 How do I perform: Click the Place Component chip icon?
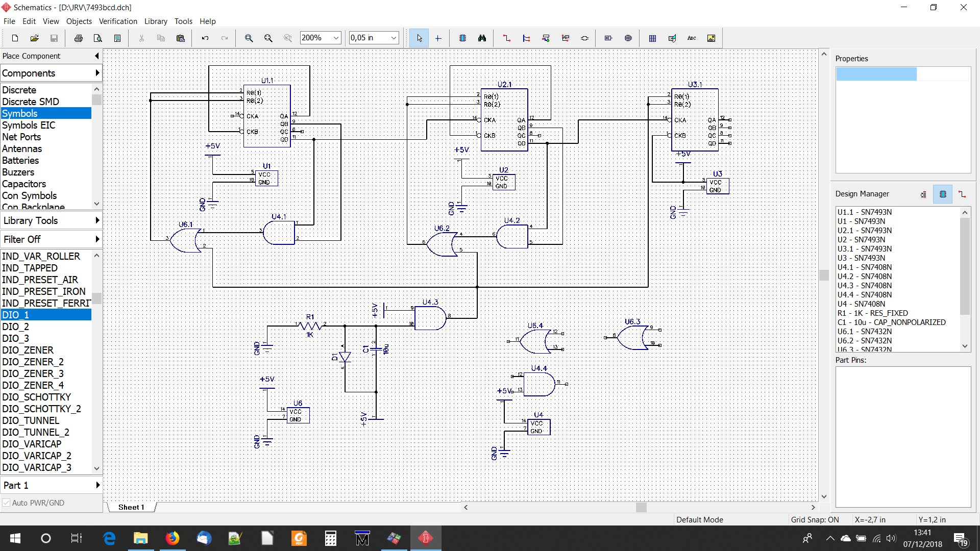462,38
